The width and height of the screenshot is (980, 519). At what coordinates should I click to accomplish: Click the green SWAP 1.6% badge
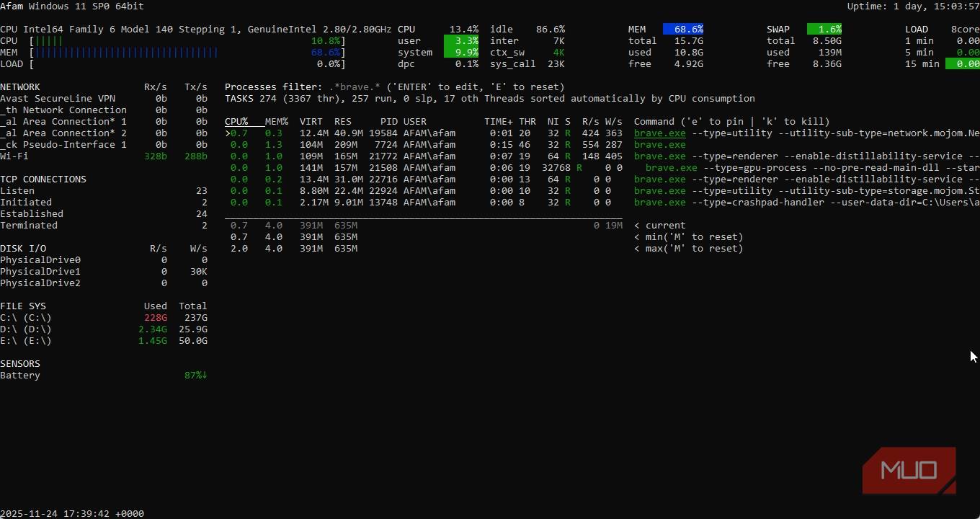[x=824, y=30]
